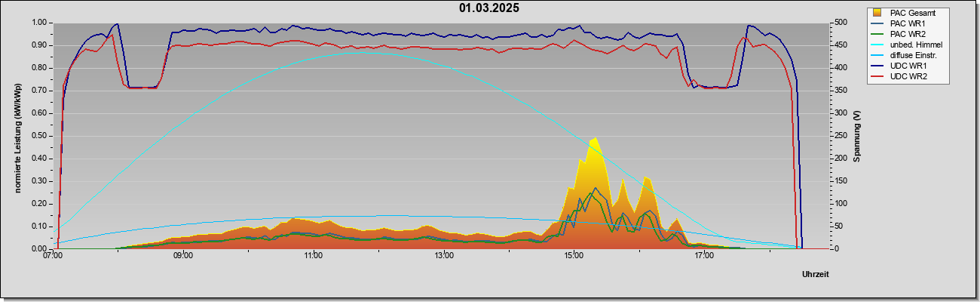Click the 13:00 time axis label
The height and width of the screenshot is (302, 980).
click(444, 256)
